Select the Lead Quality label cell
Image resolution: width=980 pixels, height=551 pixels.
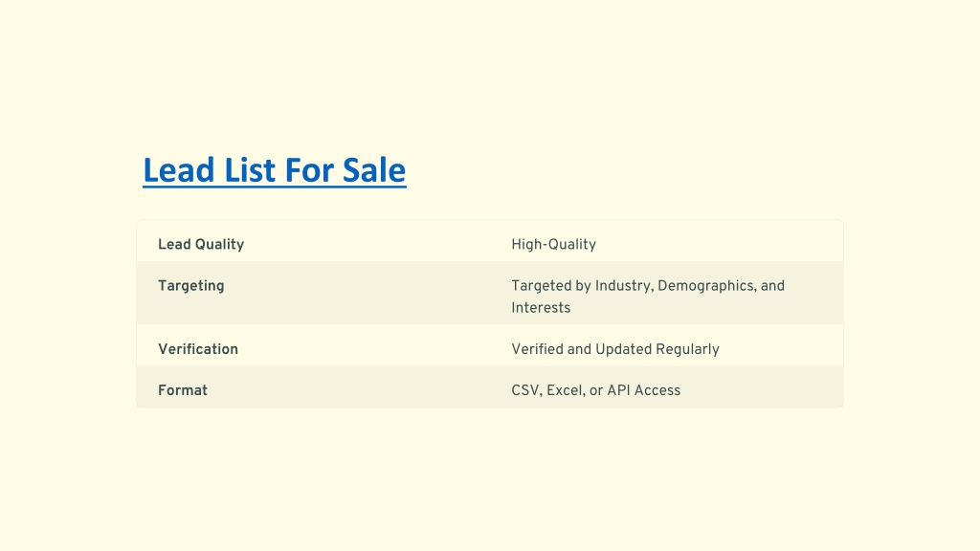201,244
